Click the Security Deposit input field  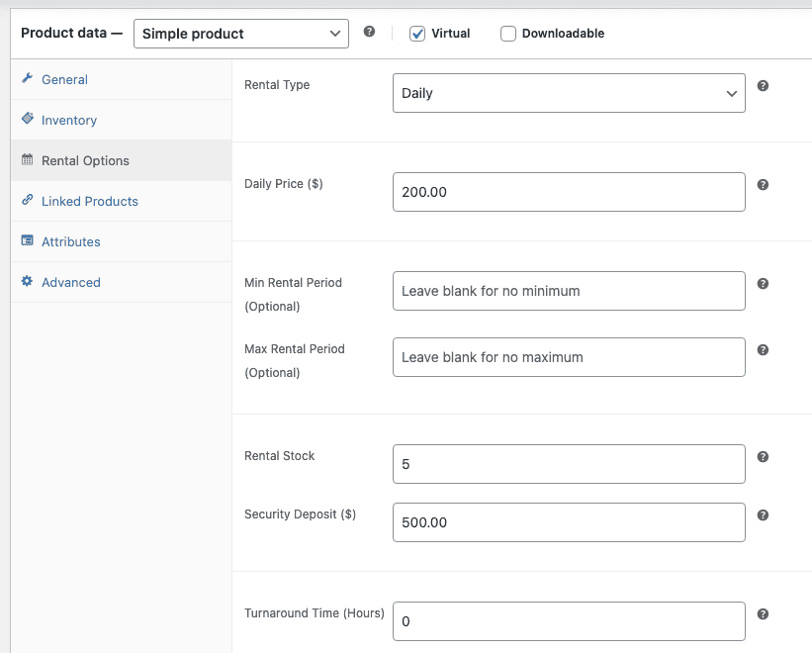569,522
